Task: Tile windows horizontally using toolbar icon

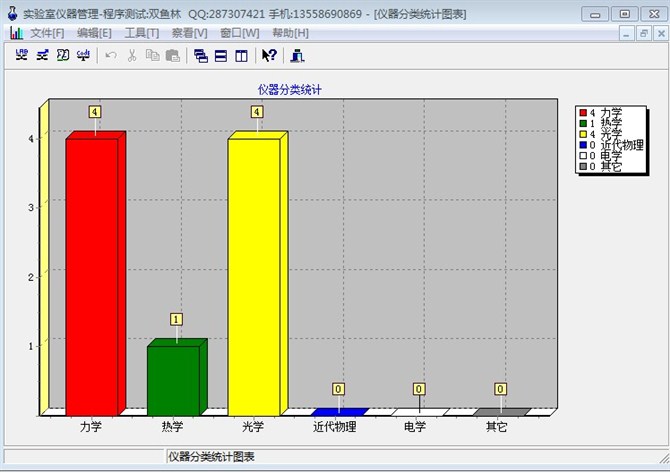Action: [221, 56]
